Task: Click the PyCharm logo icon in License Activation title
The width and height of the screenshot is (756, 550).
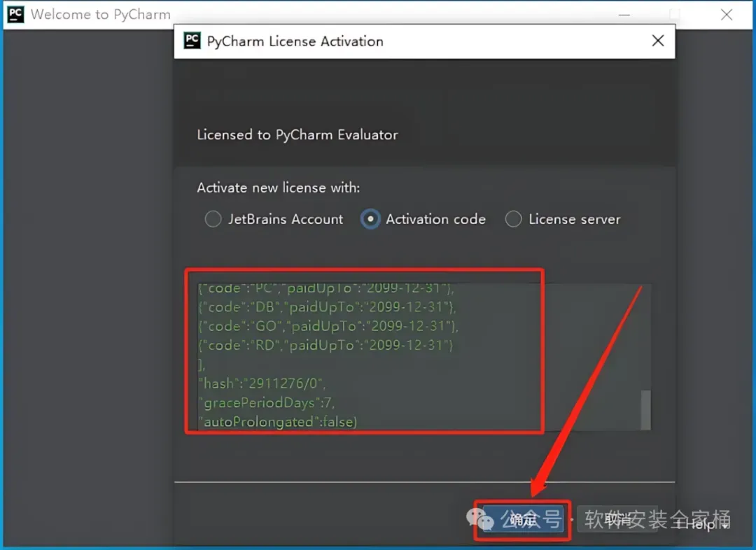Action: pos(192,41)
